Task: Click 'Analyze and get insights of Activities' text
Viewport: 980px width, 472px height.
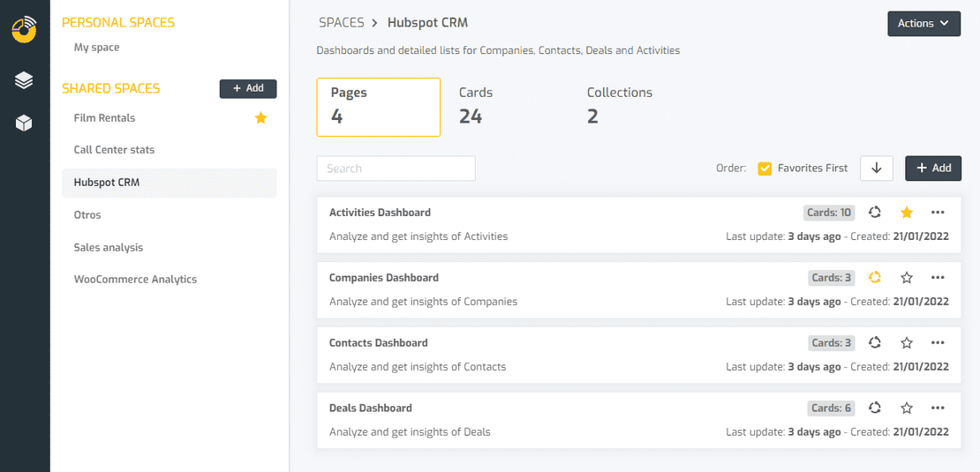Action: pyautogui.click(x=418, y=236)
